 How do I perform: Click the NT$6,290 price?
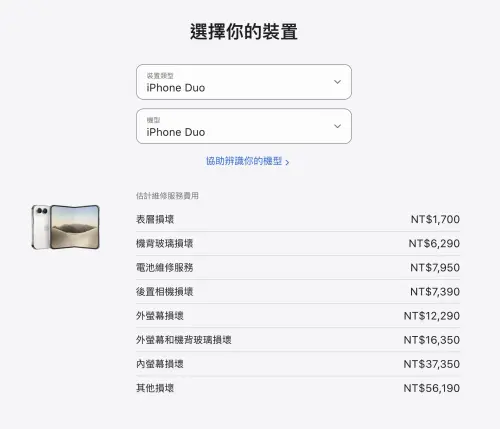point(434,243)
